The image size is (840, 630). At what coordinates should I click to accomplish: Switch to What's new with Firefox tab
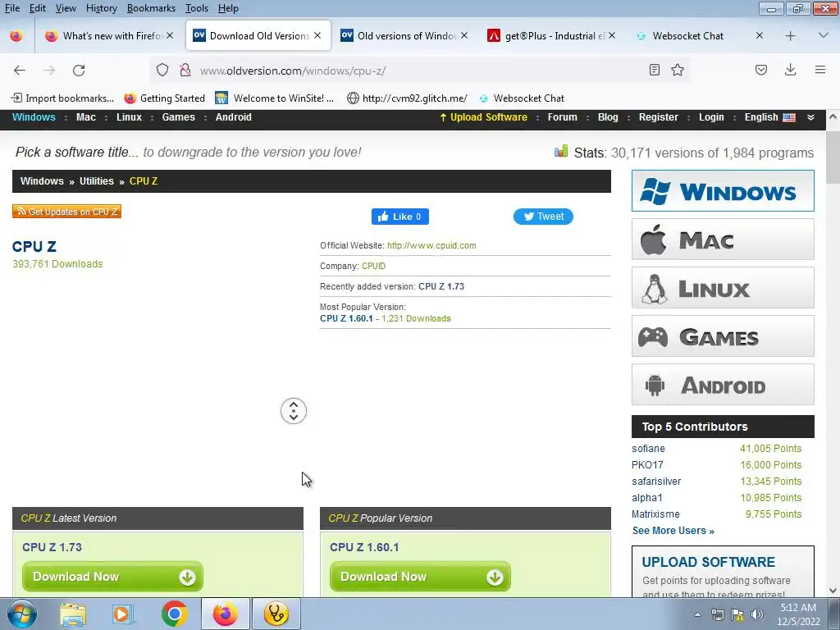pyautogui.click(x=109, y=36)
